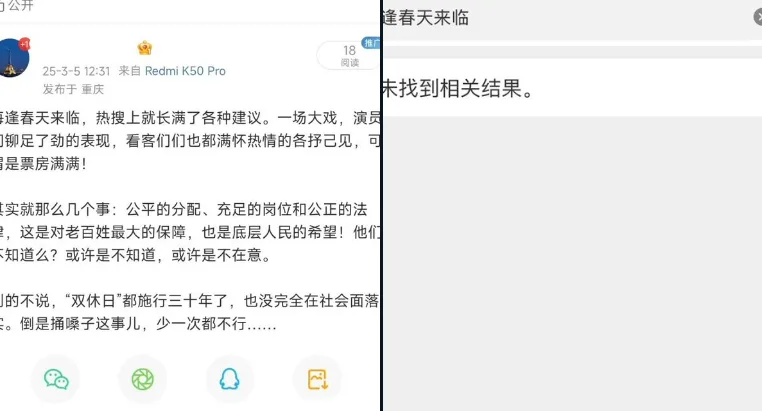
Task: Open the poster's profile avatar
Action: tap(12, 58)
